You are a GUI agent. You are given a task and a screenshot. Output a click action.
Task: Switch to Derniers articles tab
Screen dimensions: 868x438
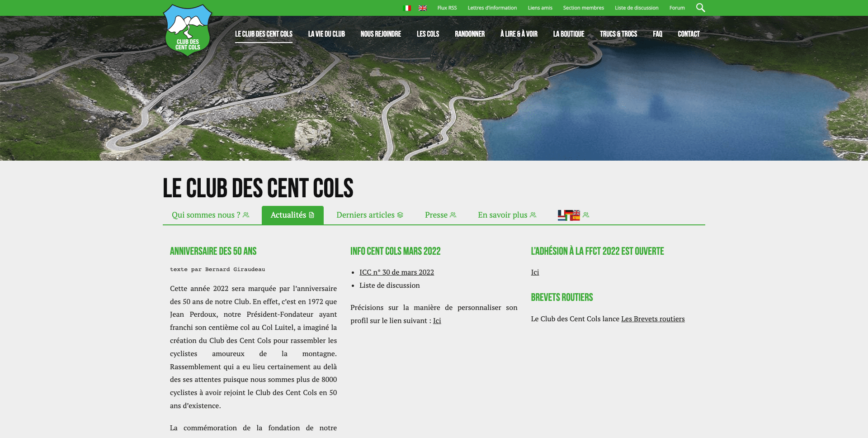[370, 215]
